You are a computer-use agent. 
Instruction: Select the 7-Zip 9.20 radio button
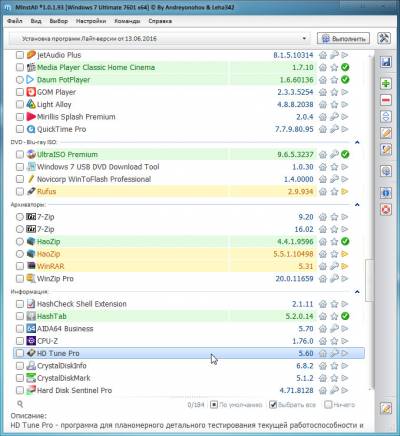click(20, 217)
